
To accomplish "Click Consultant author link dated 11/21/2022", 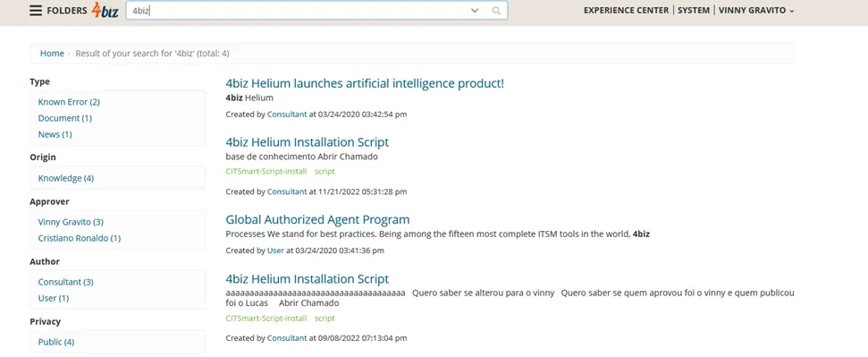I will (x=287, y=191).
